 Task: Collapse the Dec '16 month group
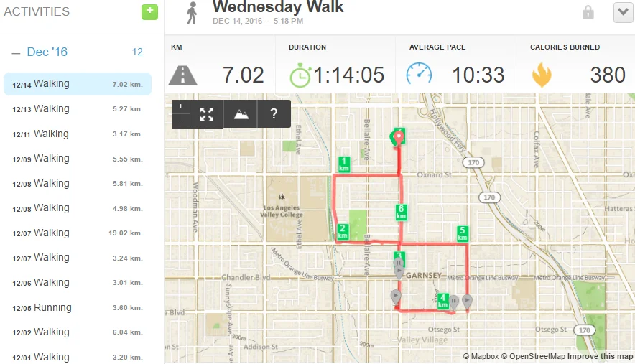coord(16,52)
